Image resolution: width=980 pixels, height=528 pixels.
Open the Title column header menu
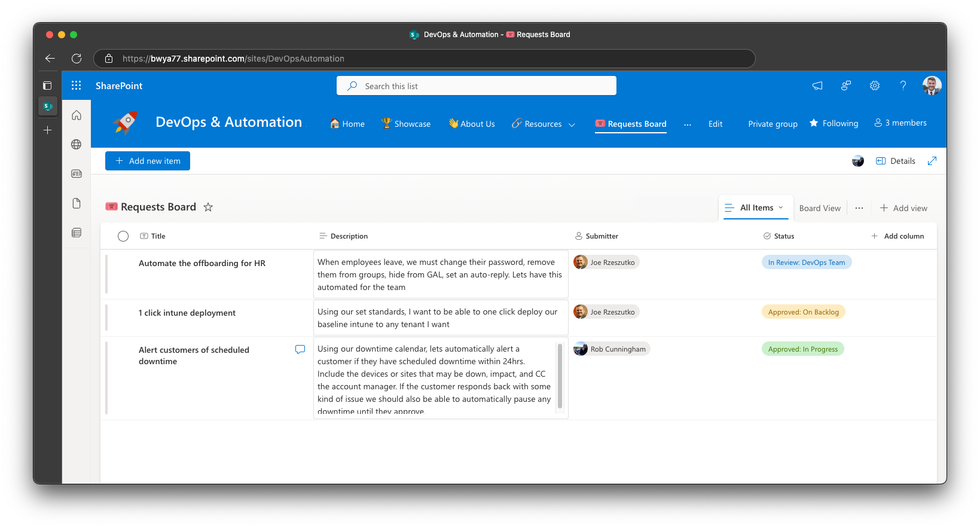(152, 236)
